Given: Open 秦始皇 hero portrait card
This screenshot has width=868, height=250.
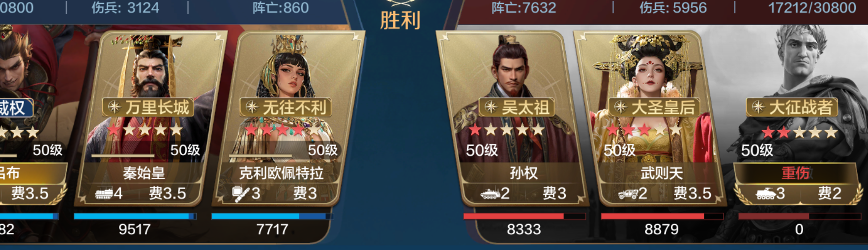Looking at the screenshot, I should tap(150, 118).
